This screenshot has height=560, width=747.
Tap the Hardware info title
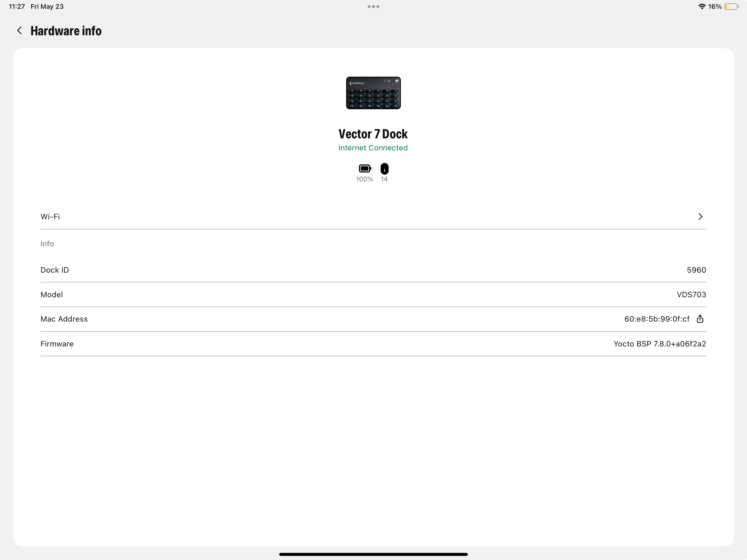(x=66, y=31)
